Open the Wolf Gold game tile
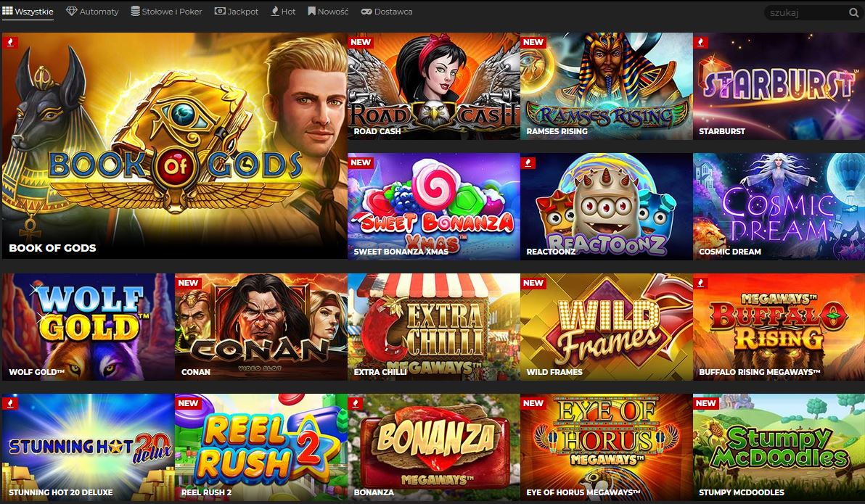Image resolution: width=865 pixels, height=504 pixels. [x=89, y=326]
